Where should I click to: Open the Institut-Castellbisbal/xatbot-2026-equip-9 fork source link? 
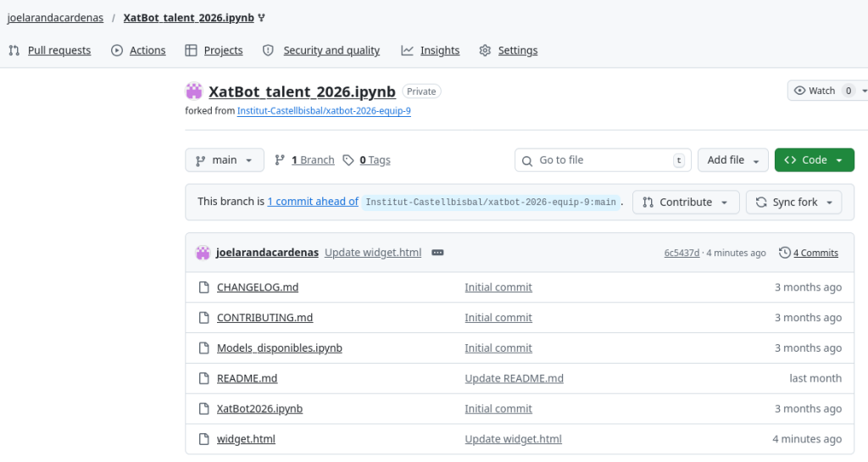[324, 111]
